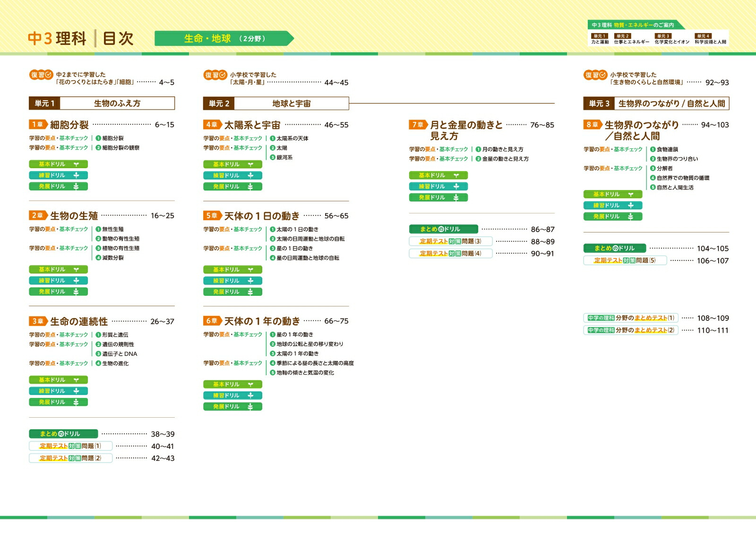Viewport: 756px width, 534px height.
Task: Select the 2章 badge for 生物の生殖
Action: [38, 215]
